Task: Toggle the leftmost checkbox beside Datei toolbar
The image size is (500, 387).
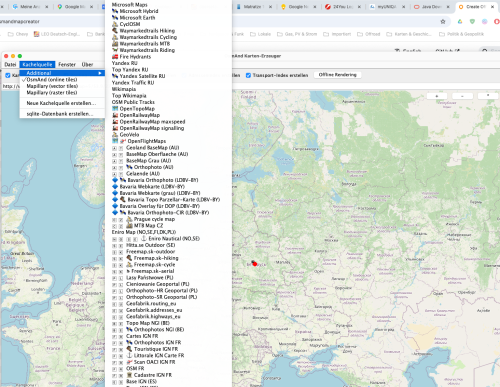Action: 8,75
